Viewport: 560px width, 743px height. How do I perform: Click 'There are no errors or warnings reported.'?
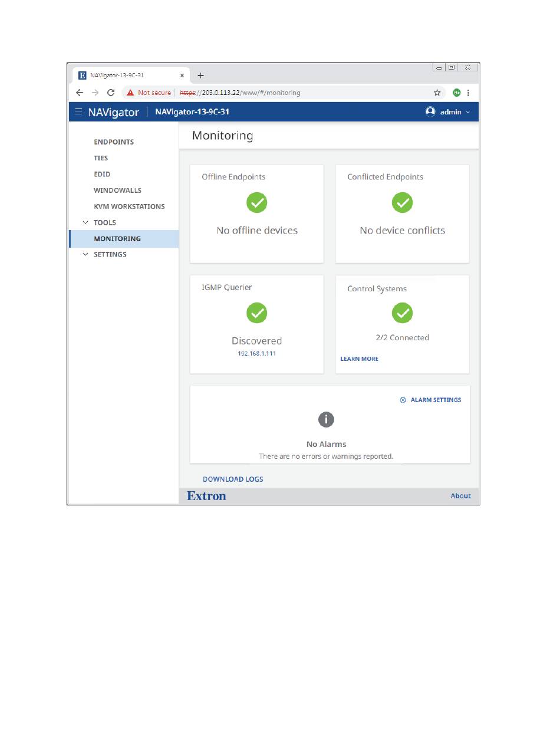tap(326, 456)
